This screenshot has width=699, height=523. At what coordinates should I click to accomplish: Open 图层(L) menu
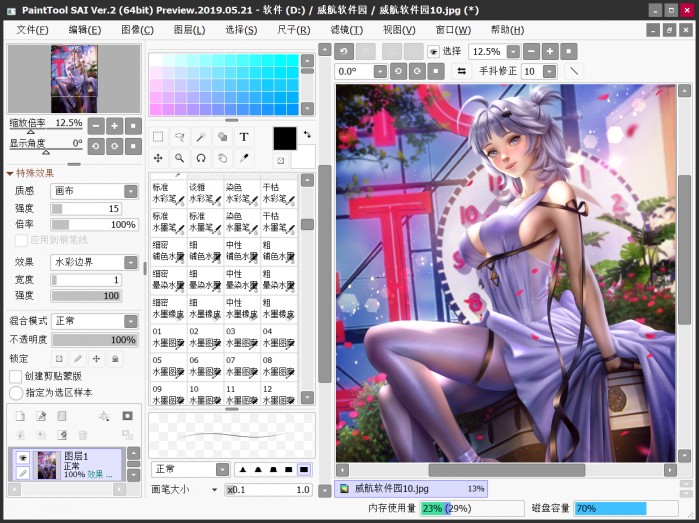[189, 30]
